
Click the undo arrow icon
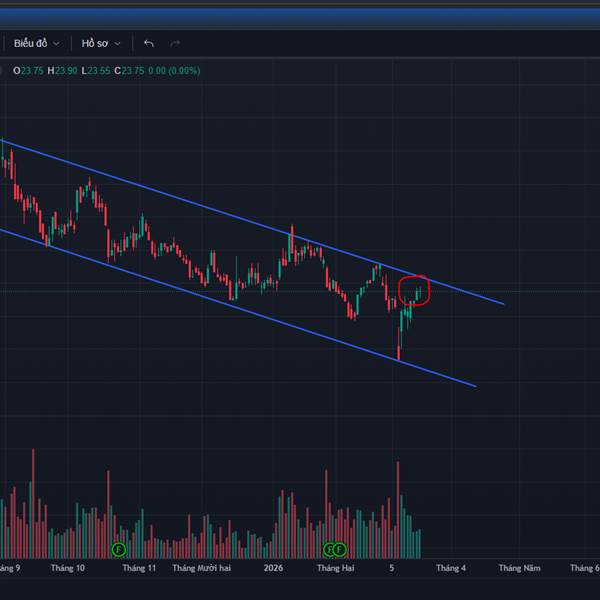pos(149,43)
